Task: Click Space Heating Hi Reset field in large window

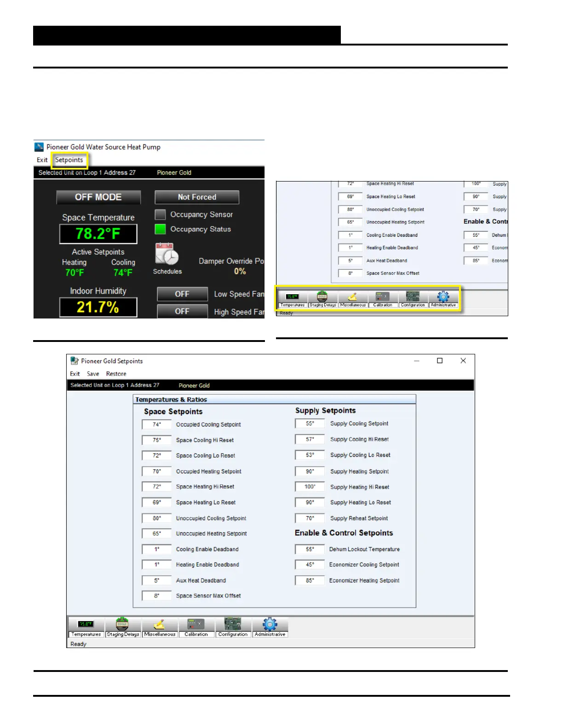Action: [156, 487]
